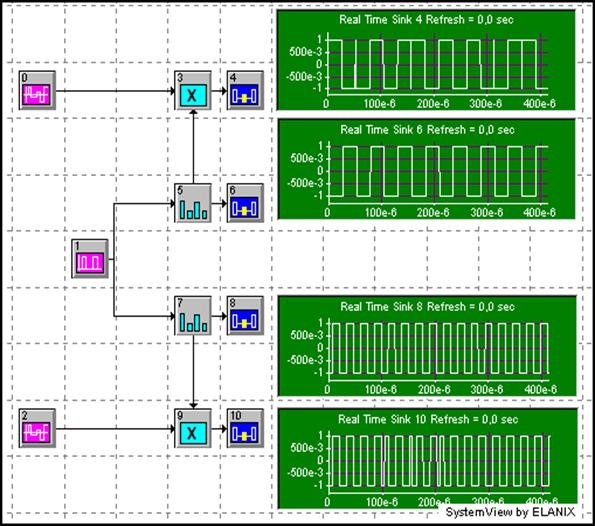Select sink token 6 block

[x=245, y=203]
